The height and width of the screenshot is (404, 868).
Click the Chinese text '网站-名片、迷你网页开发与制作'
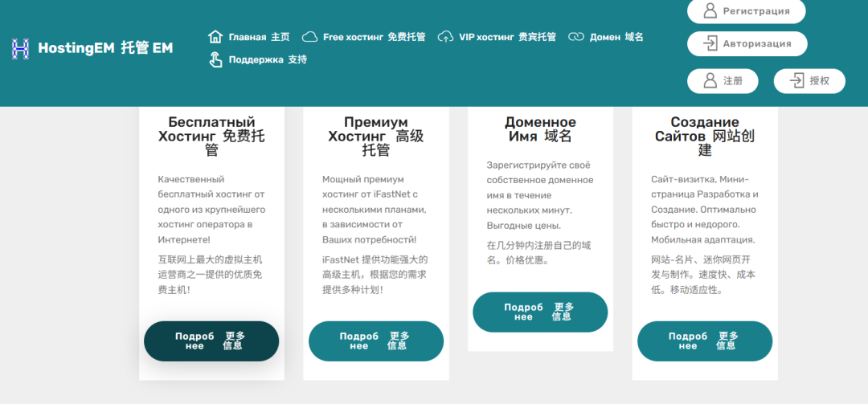pyautogui.click(x=703, y=274)
